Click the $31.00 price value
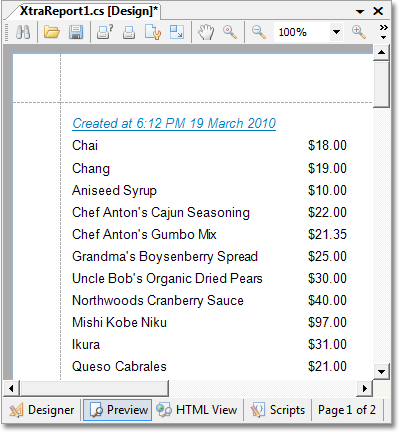 [x=327, y=344]
